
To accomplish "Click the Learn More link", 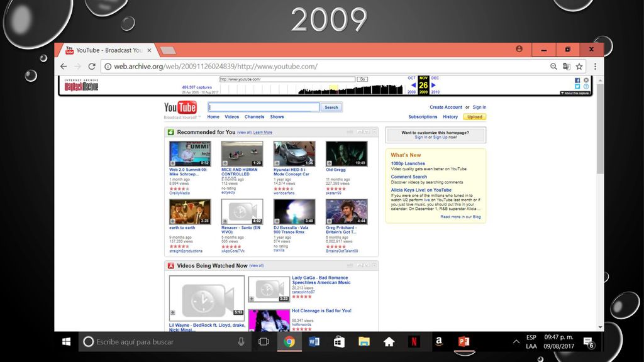I will tap(262, 133).
